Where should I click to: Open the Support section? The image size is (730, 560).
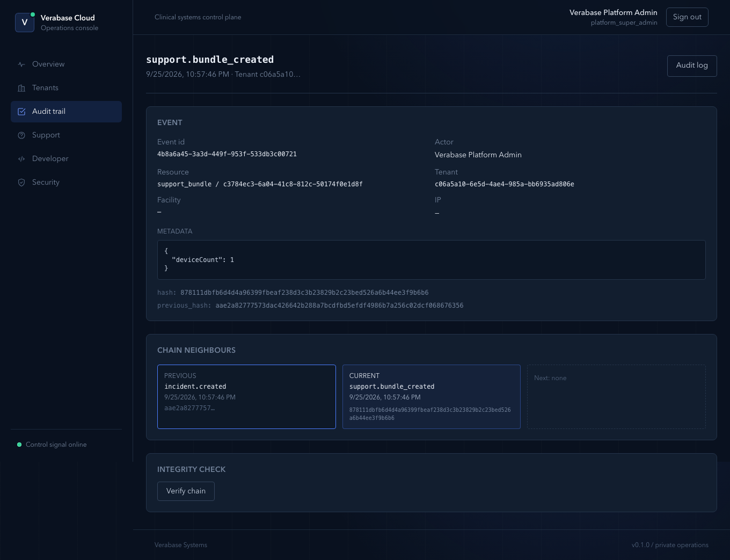[x=66, y=135]
